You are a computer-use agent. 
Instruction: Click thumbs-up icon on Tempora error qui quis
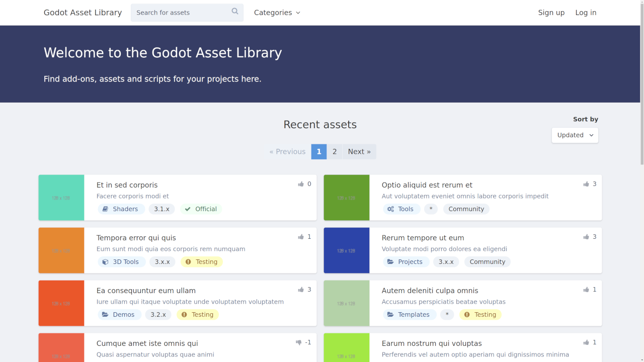(x=301, y=237)
